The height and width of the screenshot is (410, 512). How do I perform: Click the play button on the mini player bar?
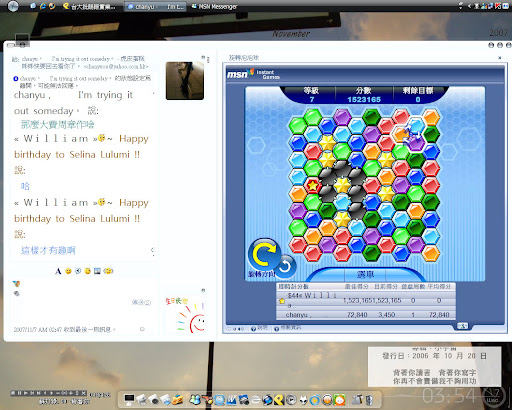point(26,393)
